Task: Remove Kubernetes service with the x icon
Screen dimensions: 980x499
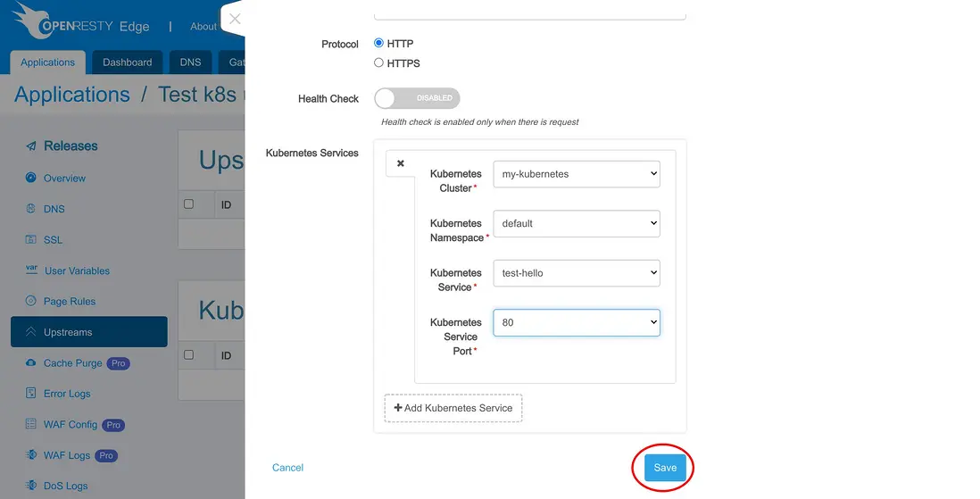Action: tap(401, 163)
